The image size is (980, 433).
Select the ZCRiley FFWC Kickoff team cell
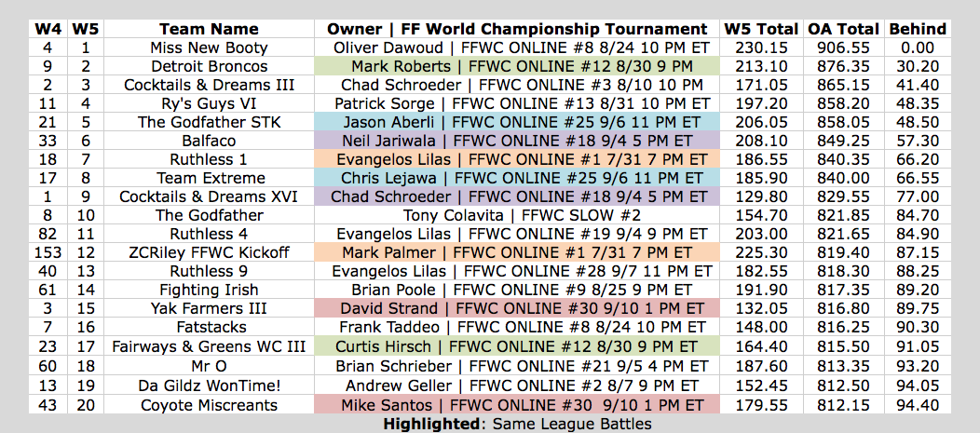coord(209,252)
